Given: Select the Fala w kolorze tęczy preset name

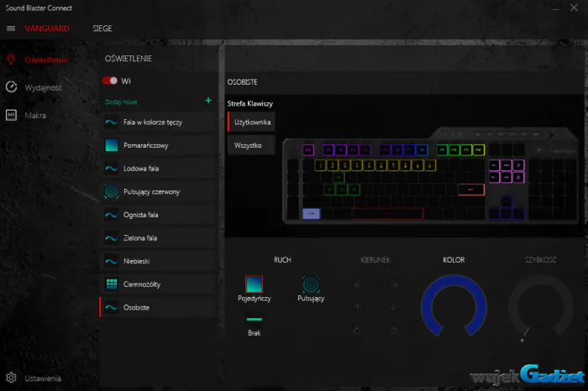Looking at the screenshot, I should pos(153,123).
